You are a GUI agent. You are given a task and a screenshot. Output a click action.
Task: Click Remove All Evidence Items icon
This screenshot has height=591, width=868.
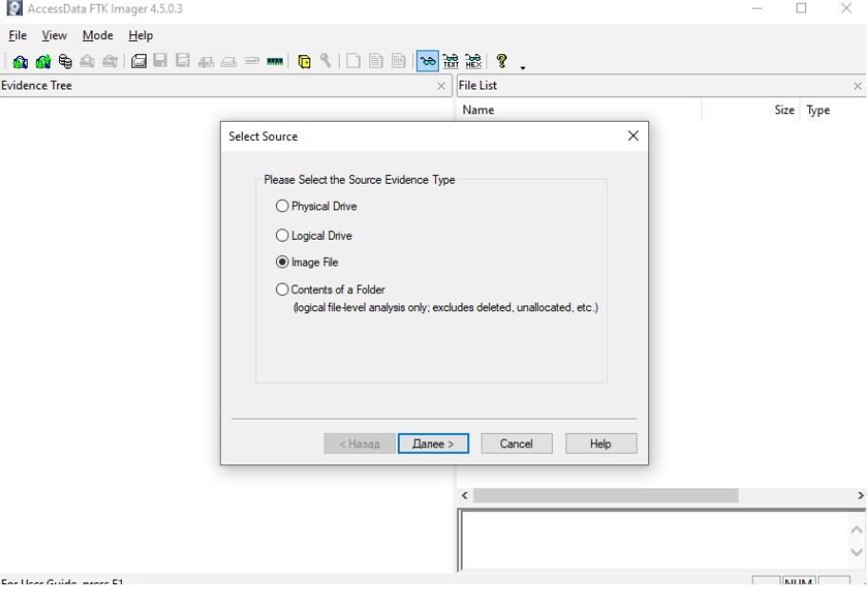point(110,61)
